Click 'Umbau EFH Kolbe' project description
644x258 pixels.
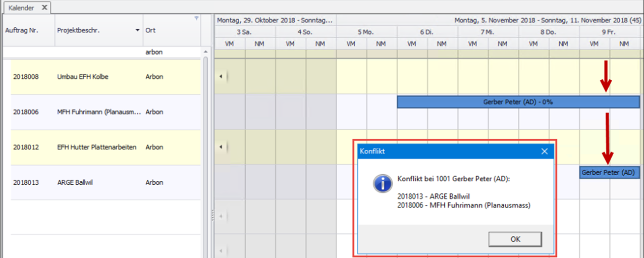[x=83, y=77]
